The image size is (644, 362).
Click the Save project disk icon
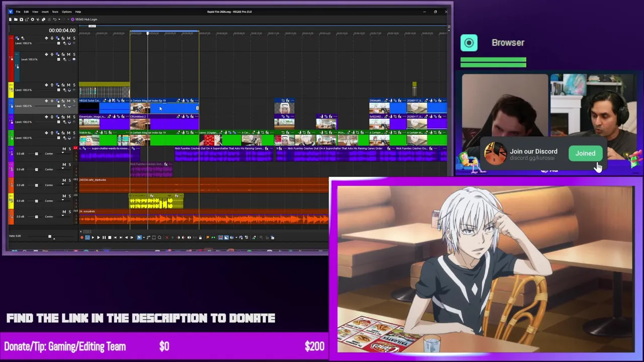21,20
